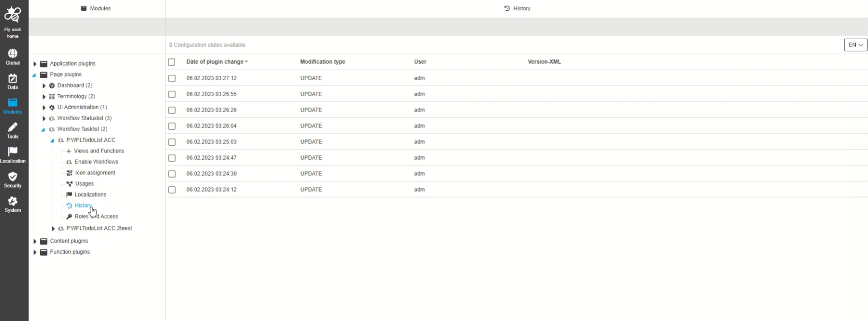Click the Fly back home logo icon
The image size is (868, 321).
click(x=13, y=15)
